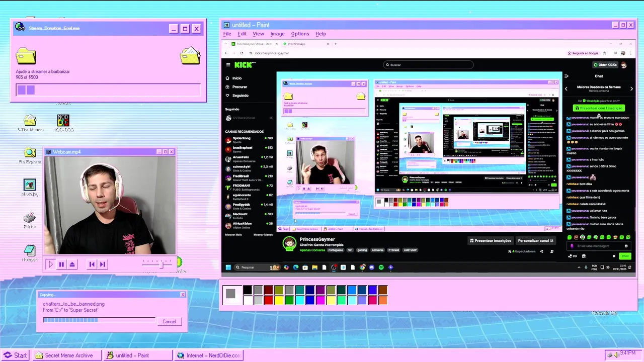Select brown in the Paint palette
Viewport: 644px width, 362px height.
point(383,290)
